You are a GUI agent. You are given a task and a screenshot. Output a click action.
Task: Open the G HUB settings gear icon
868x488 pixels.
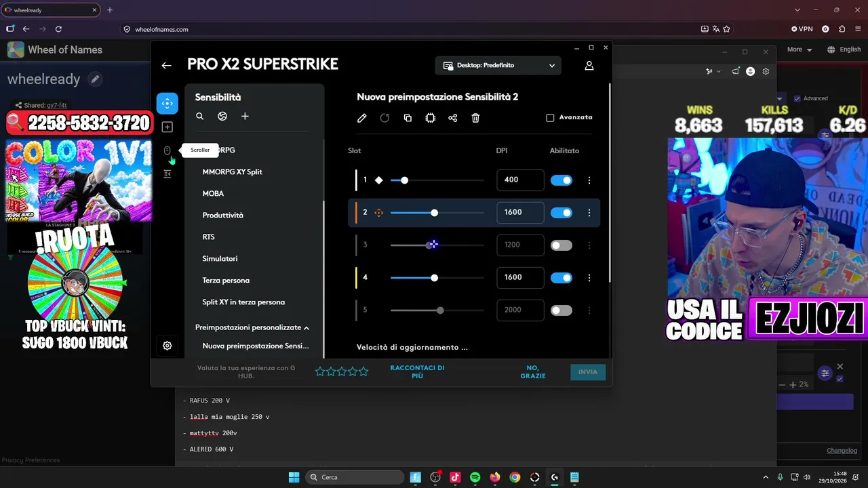[x=167, y=346]
